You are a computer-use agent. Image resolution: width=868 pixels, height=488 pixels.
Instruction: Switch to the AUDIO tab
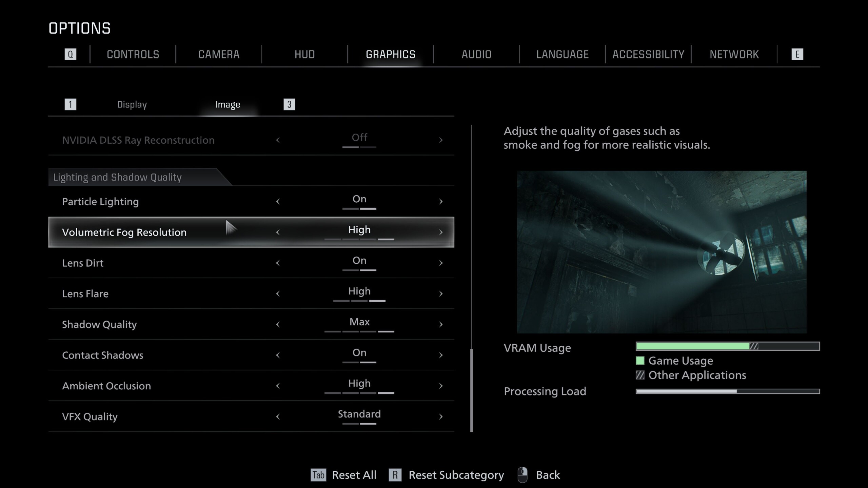(476, 55)
